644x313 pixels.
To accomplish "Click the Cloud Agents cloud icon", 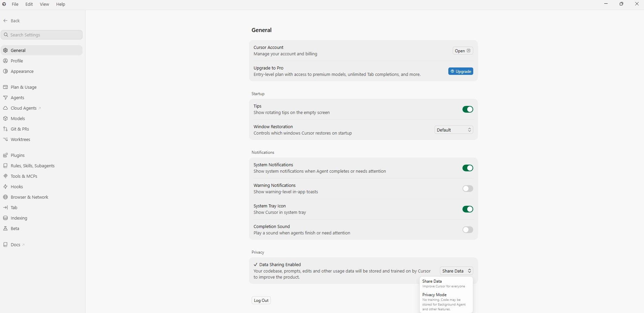I will point(5,108).
